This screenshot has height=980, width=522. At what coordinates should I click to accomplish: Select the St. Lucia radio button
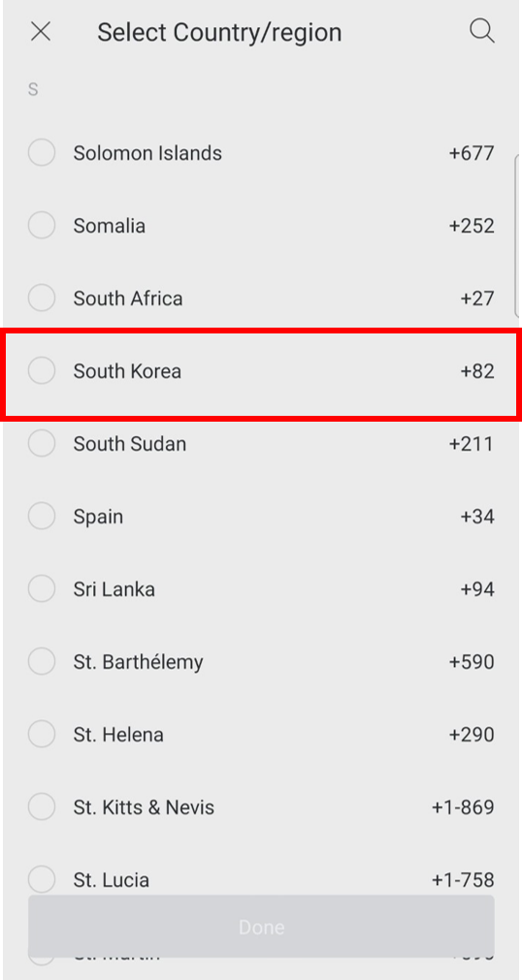[42, 880]
